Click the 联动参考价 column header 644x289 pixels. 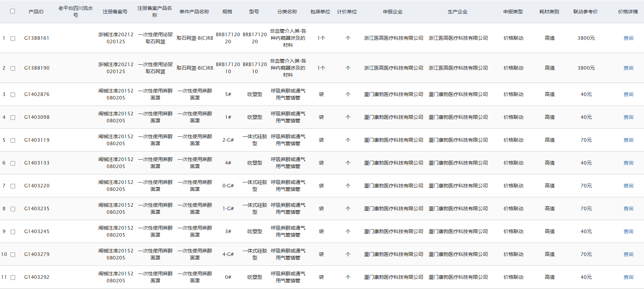[585, 12]
